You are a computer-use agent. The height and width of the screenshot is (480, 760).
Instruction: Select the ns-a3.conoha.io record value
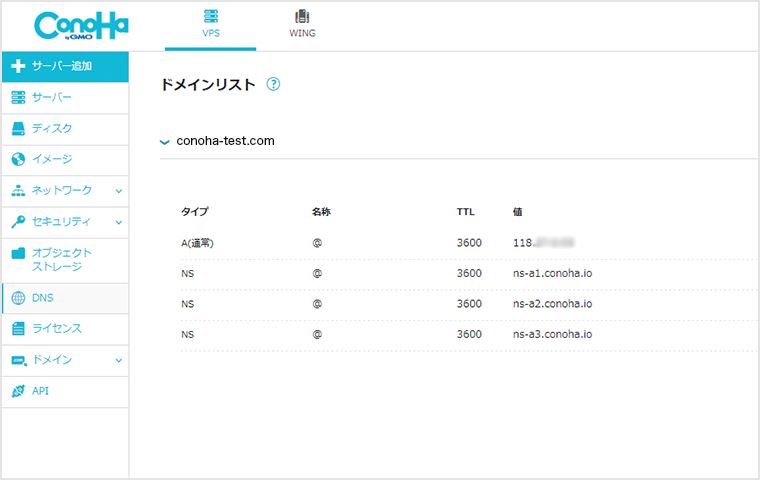552,334
